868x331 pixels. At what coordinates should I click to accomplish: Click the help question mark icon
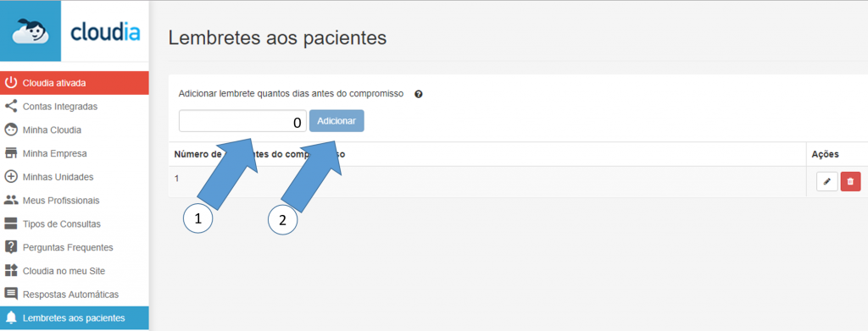pos(419,94)
